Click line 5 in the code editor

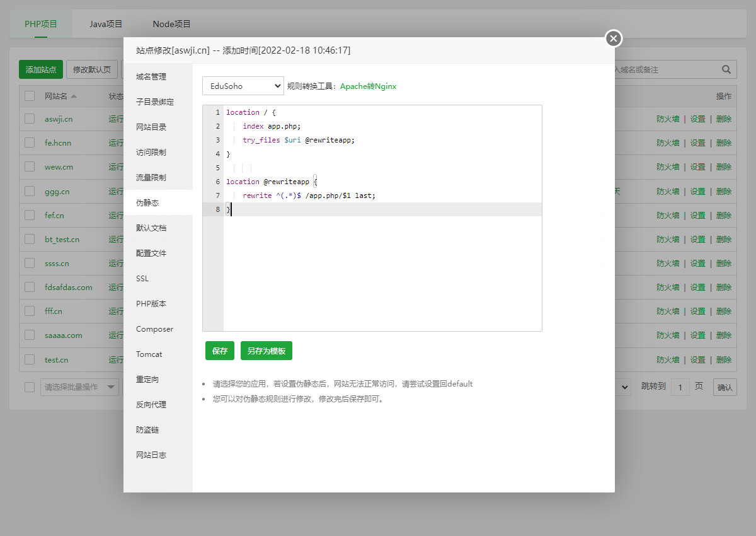coord(378,168)
